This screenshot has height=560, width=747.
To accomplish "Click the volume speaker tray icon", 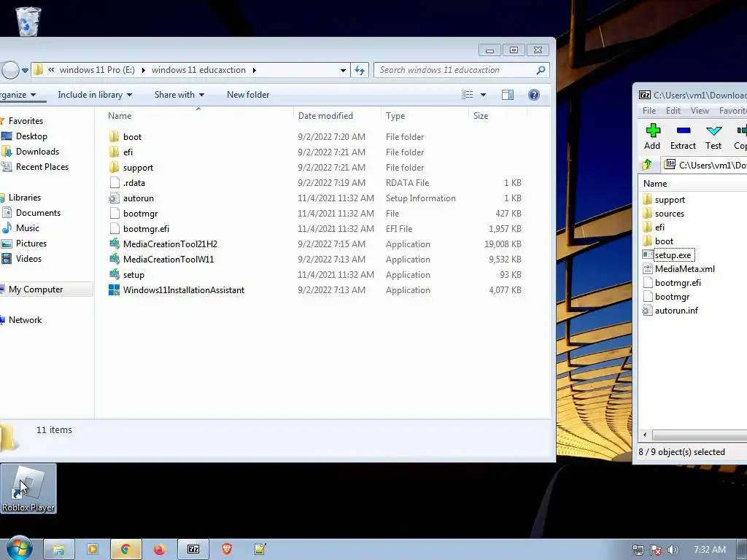I will [x=673, y=550].
